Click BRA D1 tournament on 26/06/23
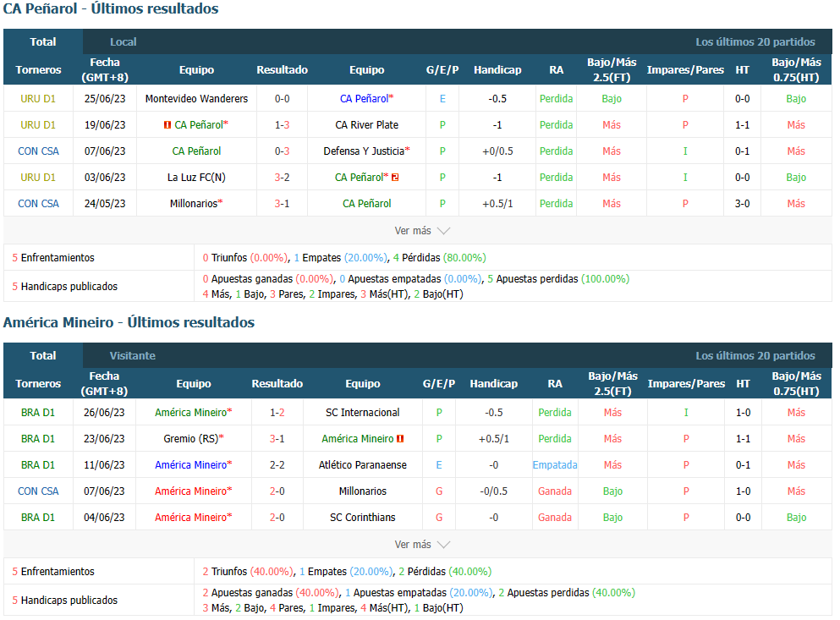 click(x=38, y=413)
